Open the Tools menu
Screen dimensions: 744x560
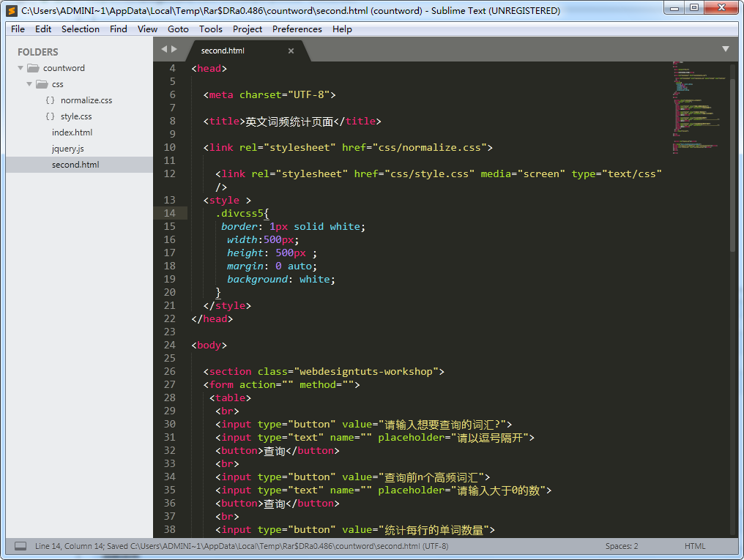click(210, 29)
